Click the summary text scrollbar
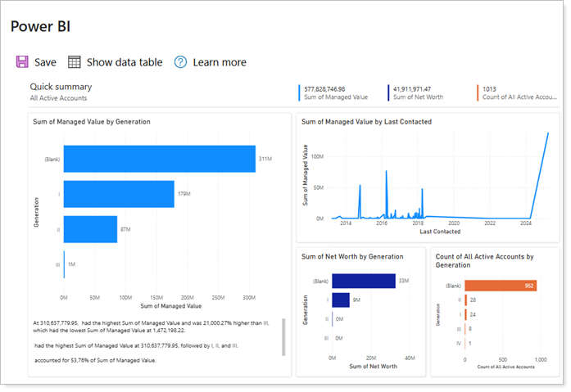Viewport: 571px width, 392px height. pyautogui.click(x=283, y=337)
